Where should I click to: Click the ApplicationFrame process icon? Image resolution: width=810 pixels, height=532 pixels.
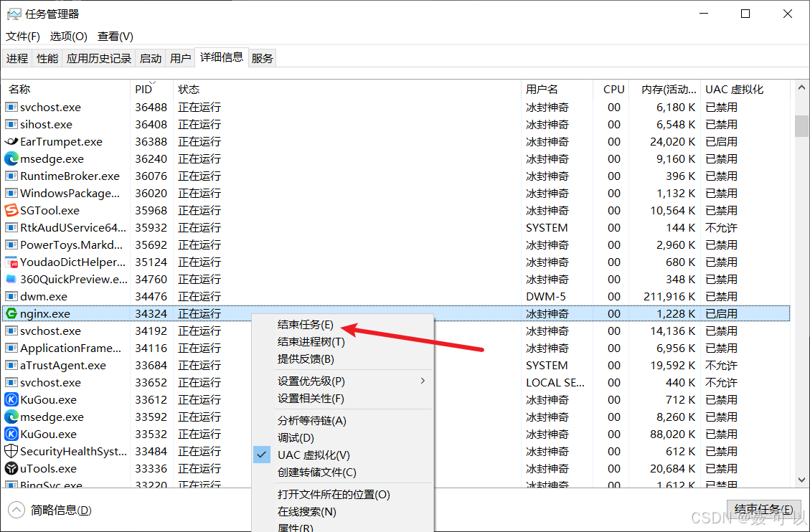pyautogui.click(x=11, y=348)
